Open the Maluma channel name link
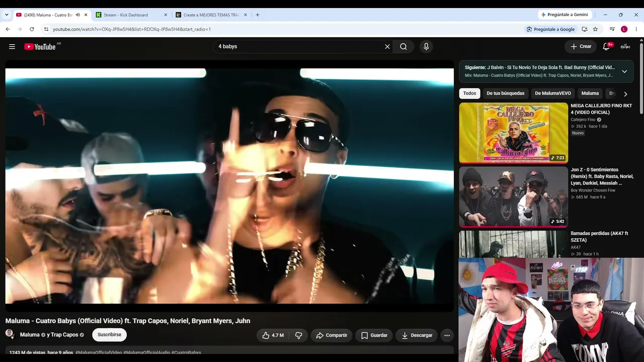The height and width of the screenshot is (362, 644). (x=30, y=335)
